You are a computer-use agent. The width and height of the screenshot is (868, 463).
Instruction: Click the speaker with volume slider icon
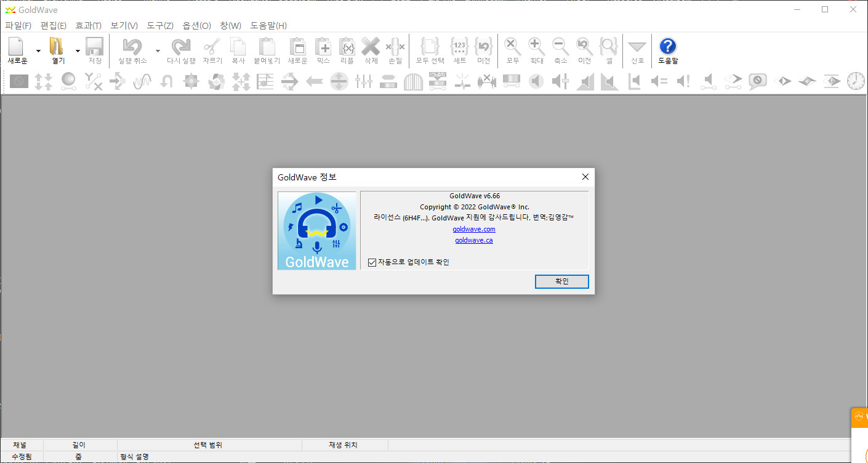[x=560, y=81]
